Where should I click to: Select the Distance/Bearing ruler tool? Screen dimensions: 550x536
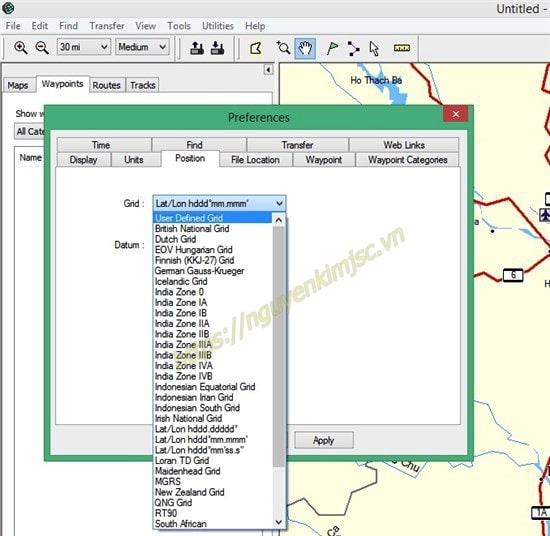[x=402, y=48]
